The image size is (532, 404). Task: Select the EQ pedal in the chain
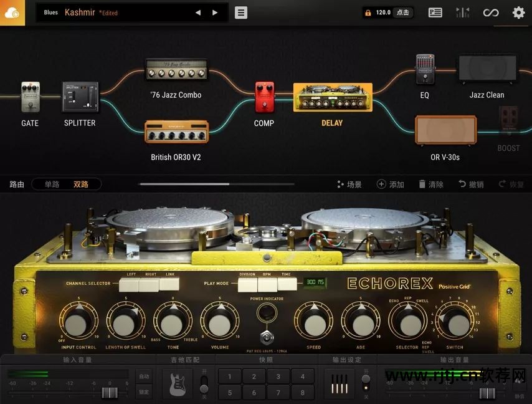[425, 70]
